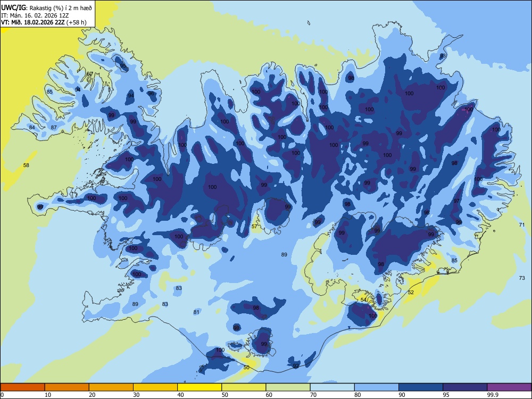The image size is (532, 399).
Task: Click the map value '96' in the Westfjords
Action: [x=151, y=93]
